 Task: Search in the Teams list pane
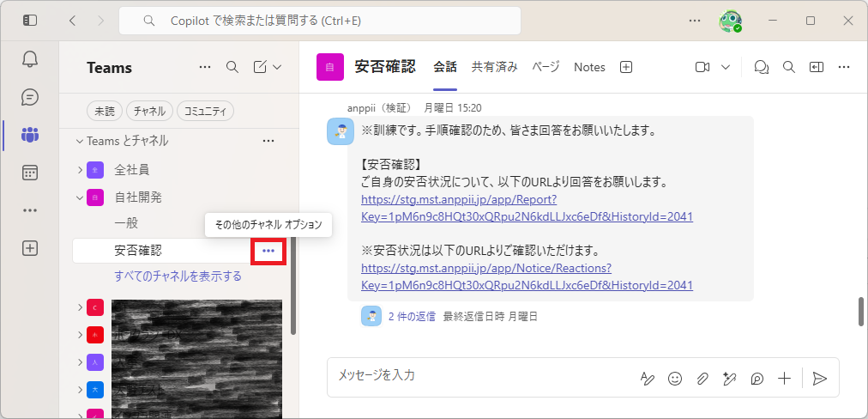232,67
